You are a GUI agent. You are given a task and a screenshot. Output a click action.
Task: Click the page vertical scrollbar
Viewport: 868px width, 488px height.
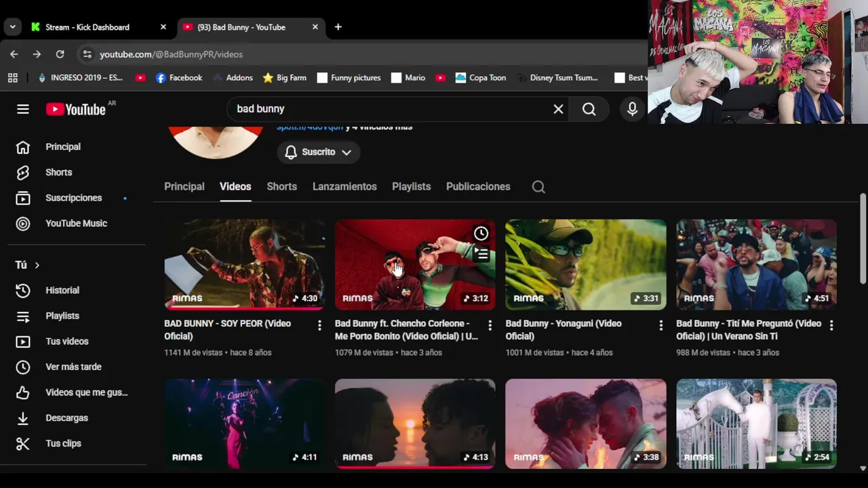(x=863, y=237)
